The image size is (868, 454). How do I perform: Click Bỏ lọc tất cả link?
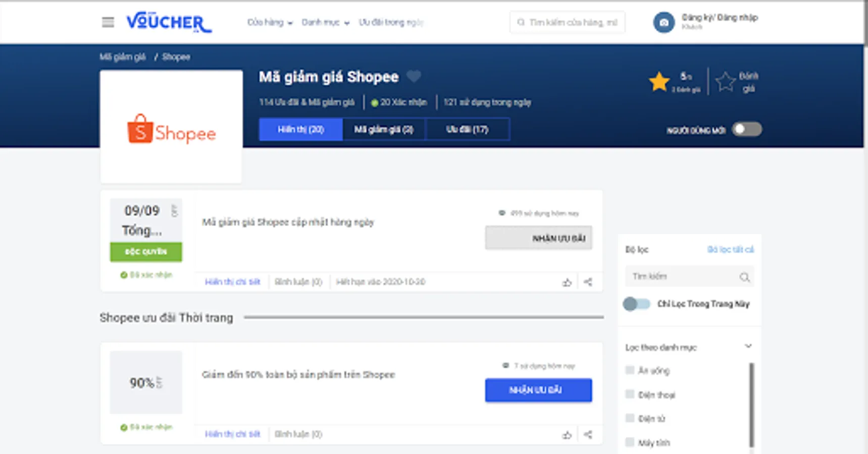coord(730,249)
